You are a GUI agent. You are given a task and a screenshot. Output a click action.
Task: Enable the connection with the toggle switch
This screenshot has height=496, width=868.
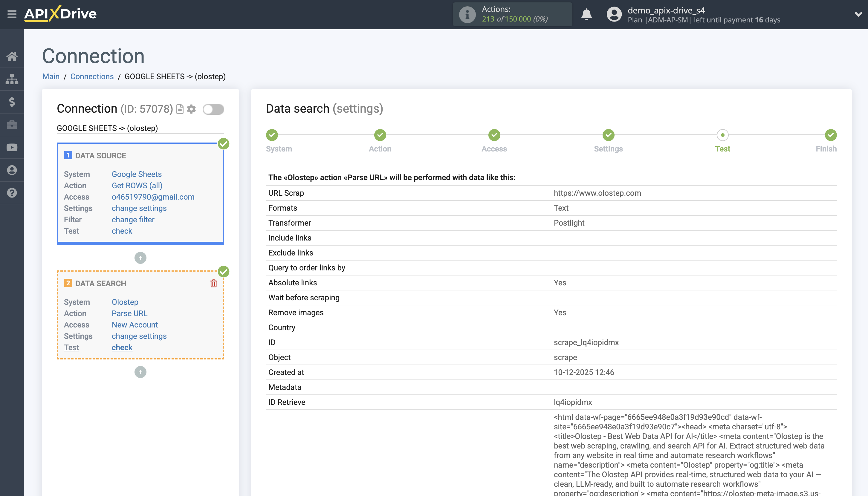click(x=213, y=109)
